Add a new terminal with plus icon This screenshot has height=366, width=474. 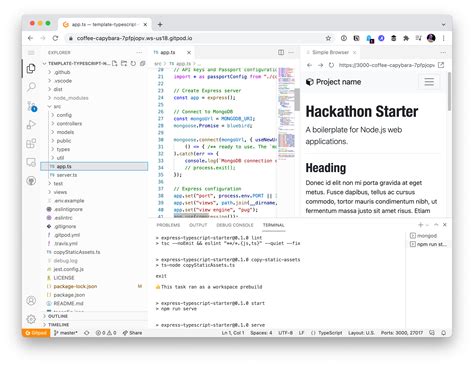pyautogui.click(x=421, y=225)
